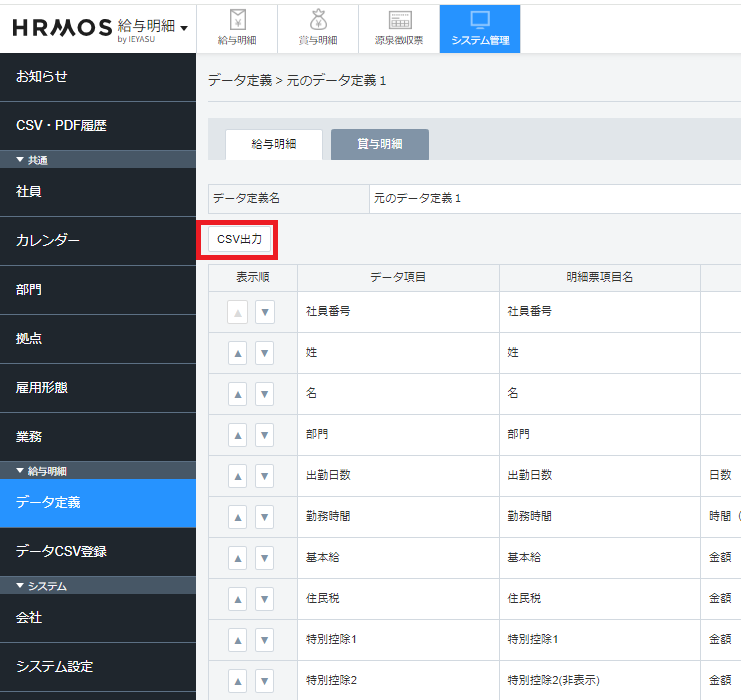Viewport: 741px width, 700px height.
Task: Click the データ定義名 input field
Action: pos(555,199)
